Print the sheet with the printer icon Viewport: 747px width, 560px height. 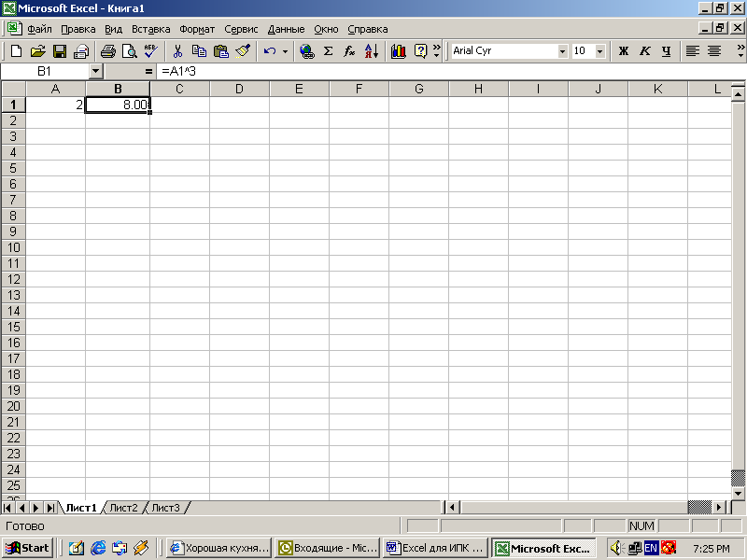[x=108, y=51]
